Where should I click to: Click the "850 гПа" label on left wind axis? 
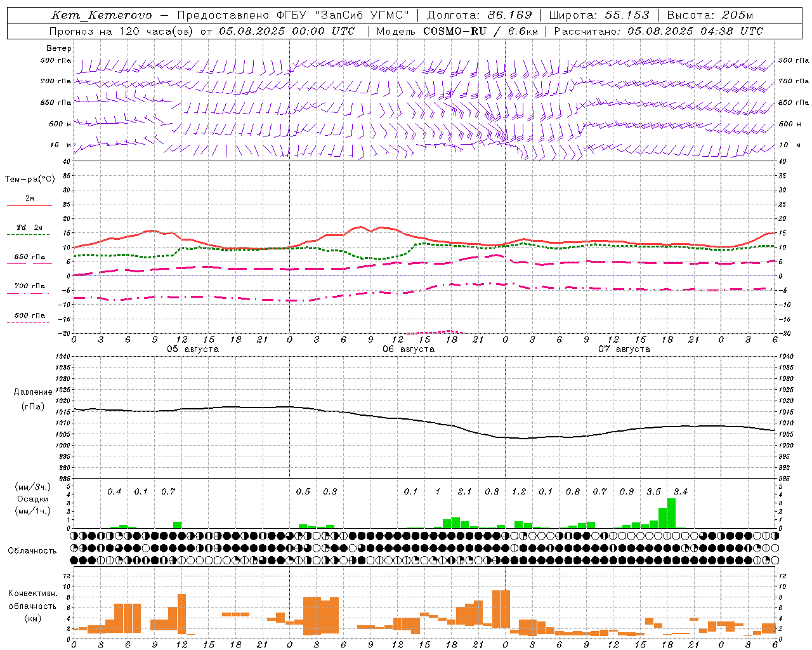click(56, 102)
